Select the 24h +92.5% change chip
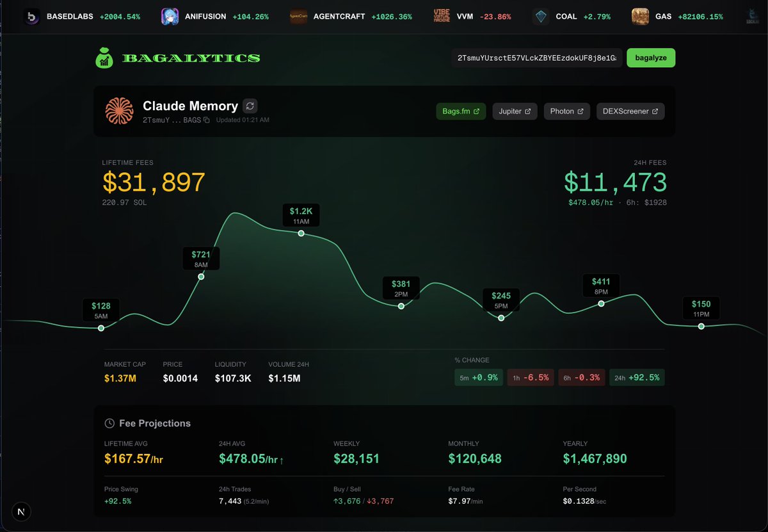 [x=637, y=378]
